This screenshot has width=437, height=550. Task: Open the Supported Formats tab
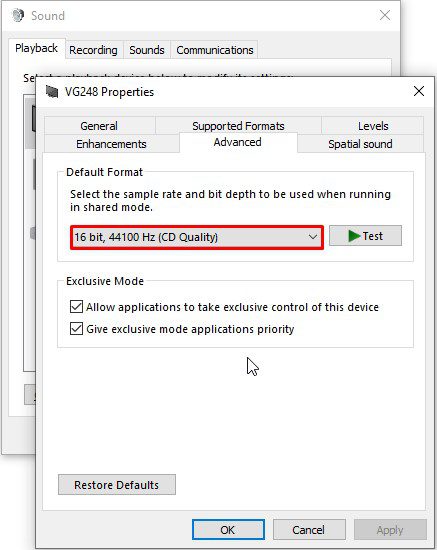[x=238, y=126]
